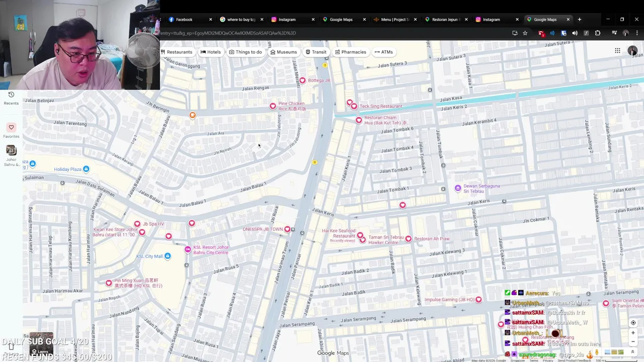Click the speaker volume extension icon

[575, 33]
